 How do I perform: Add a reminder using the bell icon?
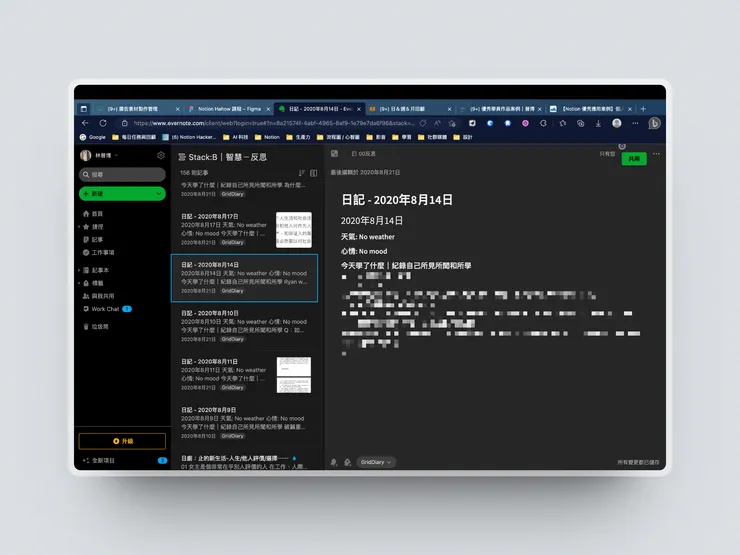pyautogui.click(x=334, y=462)
